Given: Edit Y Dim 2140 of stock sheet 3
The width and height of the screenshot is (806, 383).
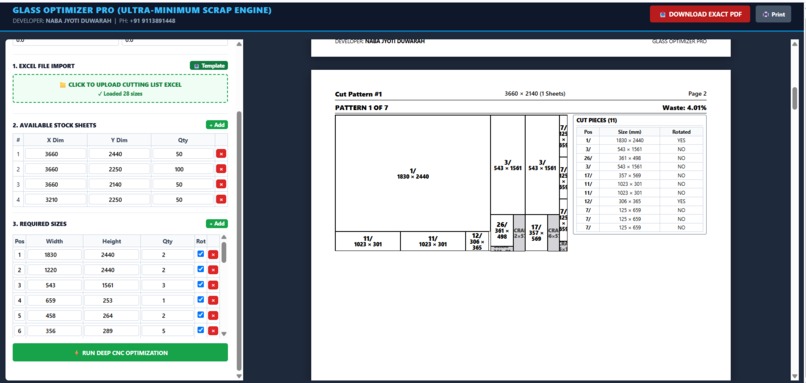Looking at the screenshot, I should click(119, 184).
